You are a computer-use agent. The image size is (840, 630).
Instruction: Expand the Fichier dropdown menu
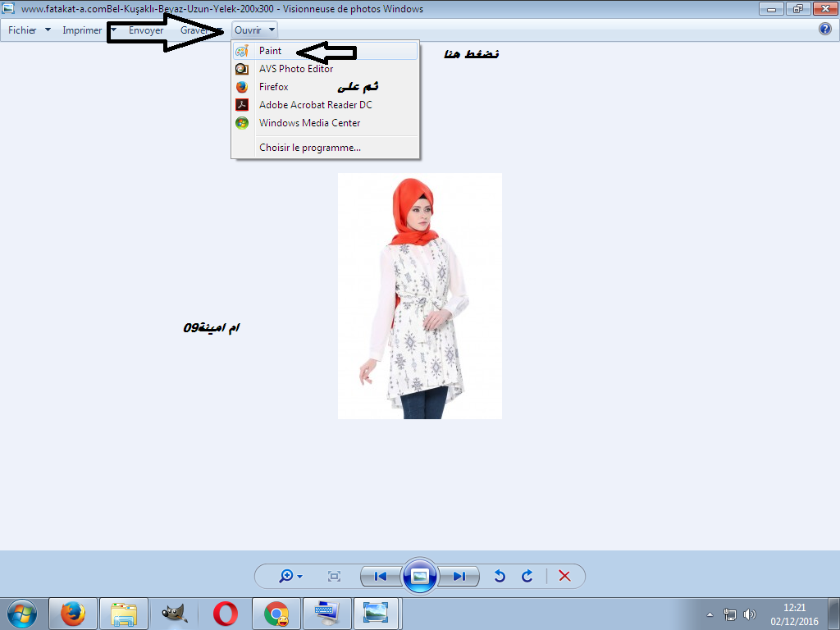click(x=30, y=30)
